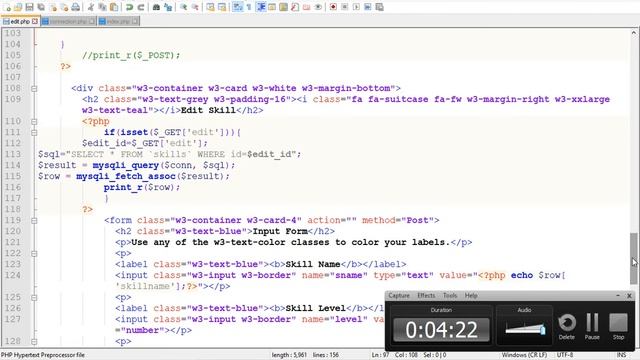Click the 0:04:22 duration display
Viewport: 640px width, 360px height.
[x=441, y=329]
